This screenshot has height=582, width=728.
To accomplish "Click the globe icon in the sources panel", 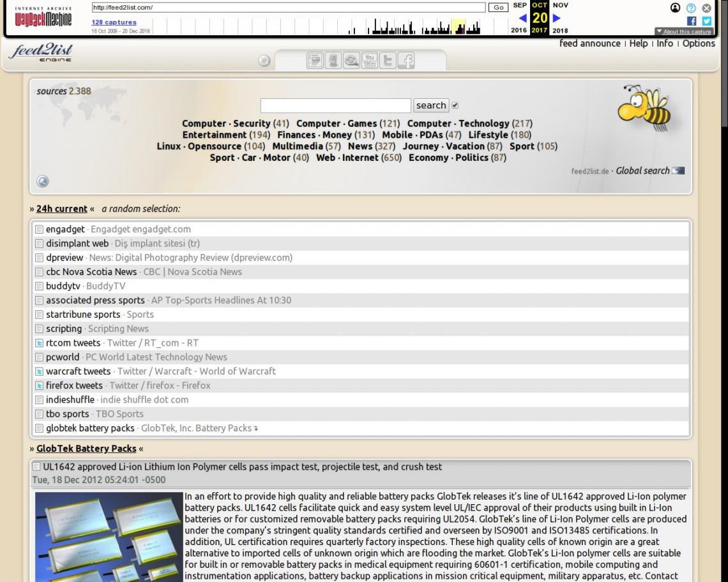I will pos(43,181).
